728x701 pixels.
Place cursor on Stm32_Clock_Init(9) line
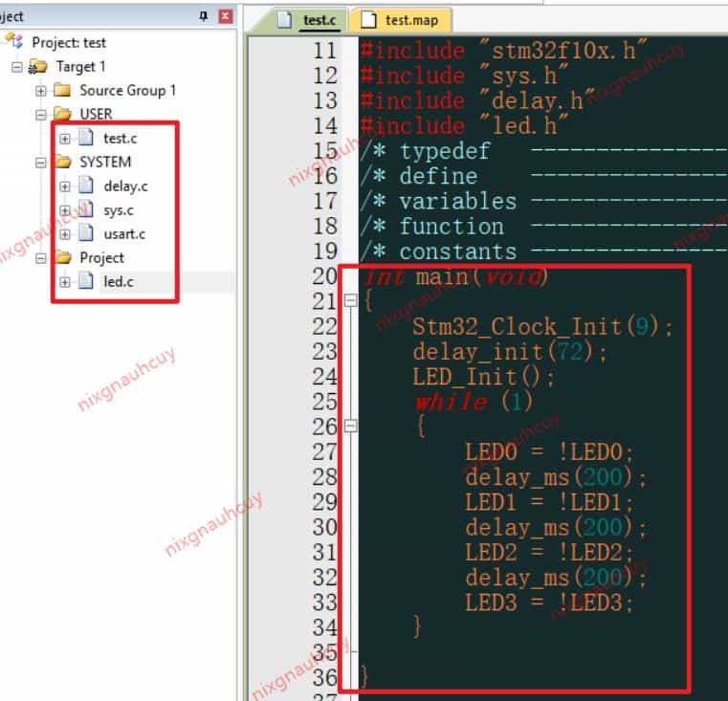[x=541, y=327]
